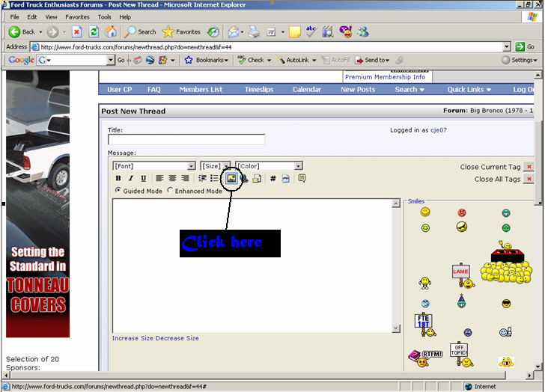View New Posts link
The width and height of the screenshot is (545, 392).
coord(358,90)
